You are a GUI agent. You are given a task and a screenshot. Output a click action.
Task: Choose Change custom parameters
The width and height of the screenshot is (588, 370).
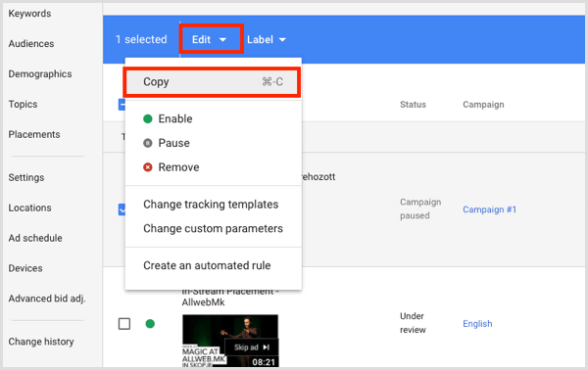[x=213, y=228]
